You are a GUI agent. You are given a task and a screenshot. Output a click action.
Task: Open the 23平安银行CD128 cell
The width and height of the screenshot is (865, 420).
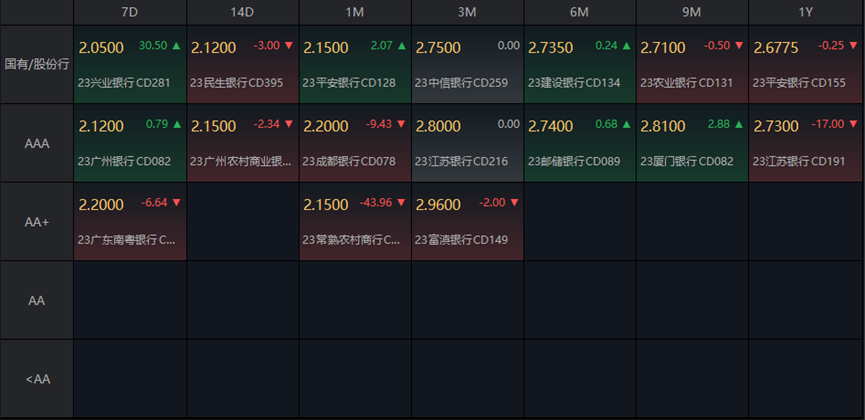point(355,65)
